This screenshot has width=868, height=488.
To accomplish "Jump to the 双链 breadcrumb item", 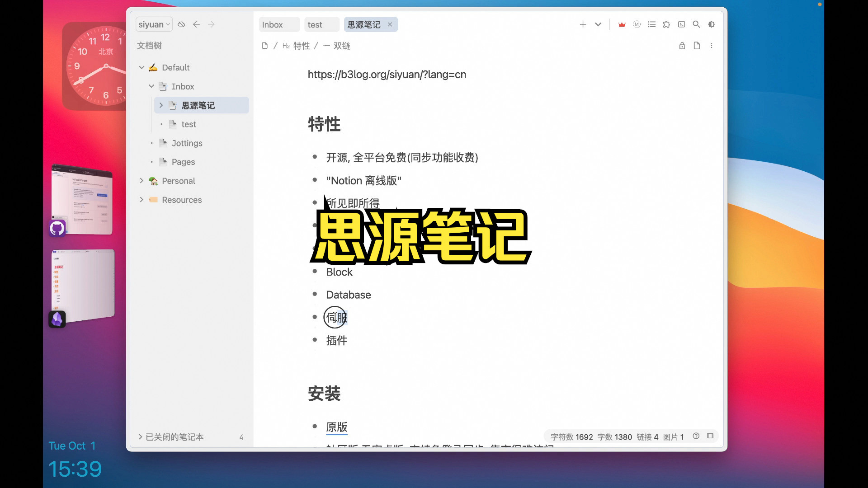I will click(x=337, y=46).
